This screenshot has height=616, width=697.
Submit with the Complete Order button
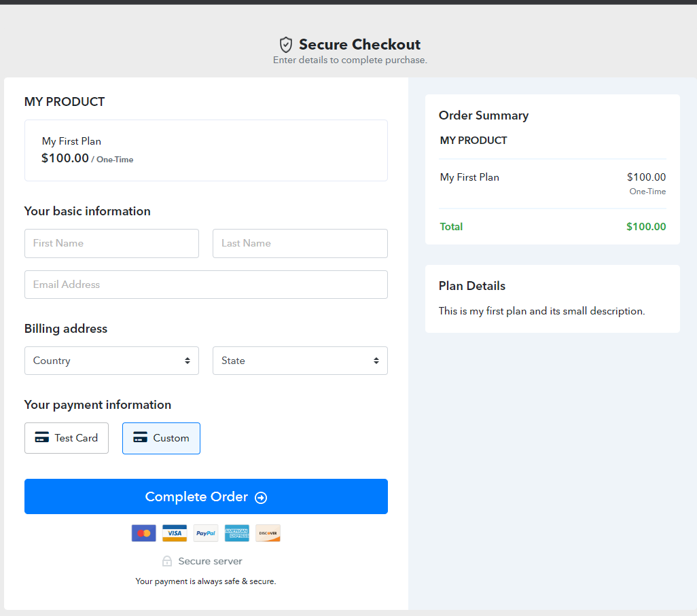(x=207, y=496)
